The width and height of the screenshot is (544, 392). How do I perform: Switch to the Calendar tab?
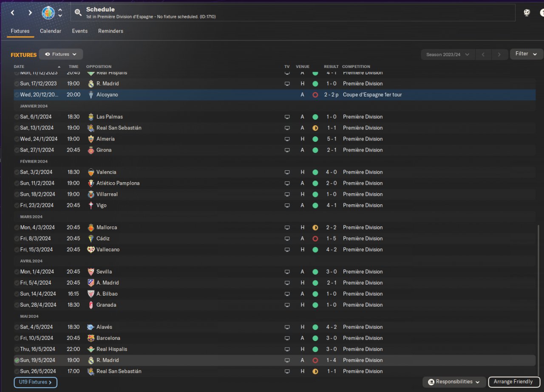click(51, 31)
